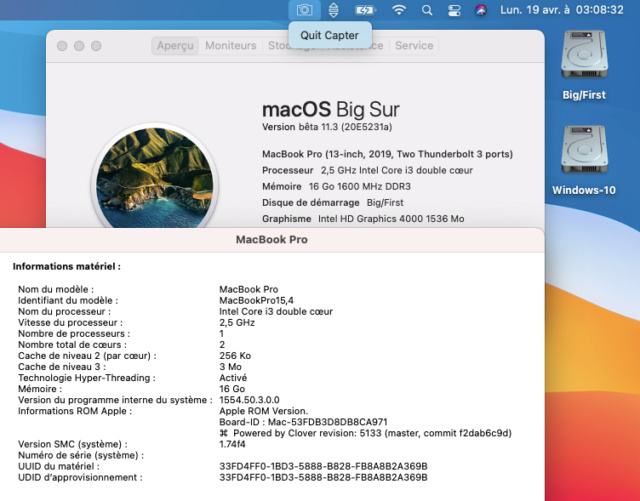This screenshot has width=640, height=501.
Task: Click the Mémoire 16 Go 1600 MHz DDR3 line
Action: pos(336,187)
